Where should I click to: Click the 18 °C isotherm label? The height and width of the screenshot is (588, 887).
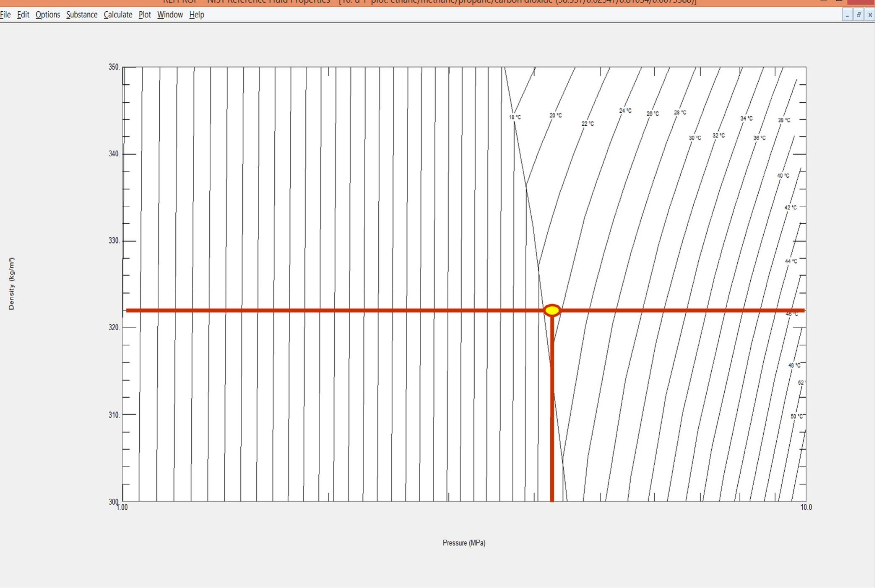click(515, 117)
